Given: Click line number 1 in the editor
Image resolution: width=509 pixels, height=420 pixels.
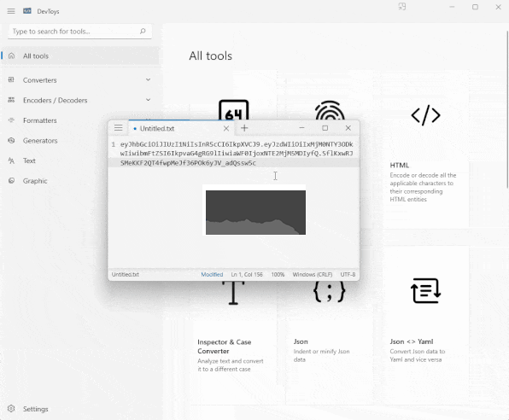Looking at the screenshot, I should click(113, 144).
